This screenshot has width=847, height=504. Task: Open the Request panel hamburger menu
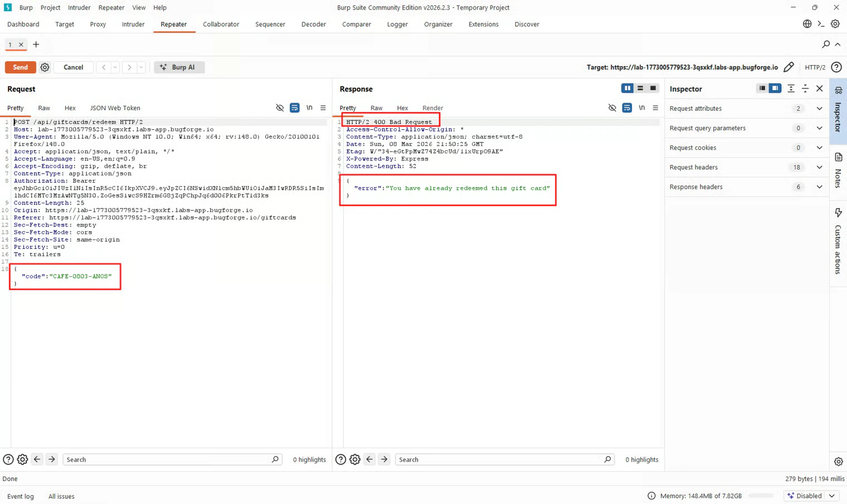point(323,108)
